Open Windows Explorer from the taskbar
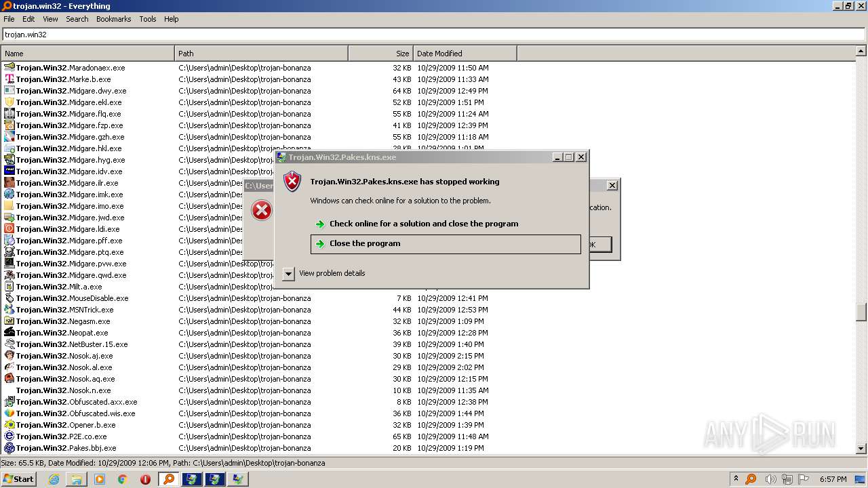Screen dimensions: 868x488 coord(77,479)
